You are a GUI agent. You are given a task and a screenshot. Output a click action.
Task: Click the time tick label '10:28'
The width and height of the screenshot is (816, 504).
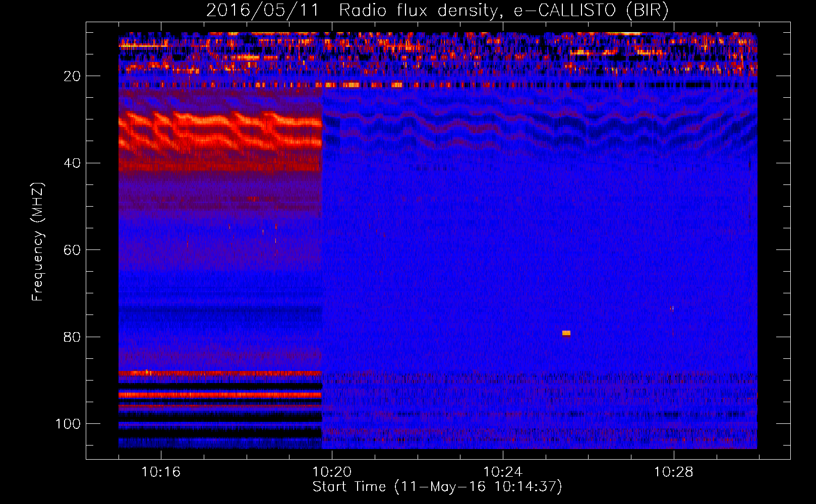point(674,472)
